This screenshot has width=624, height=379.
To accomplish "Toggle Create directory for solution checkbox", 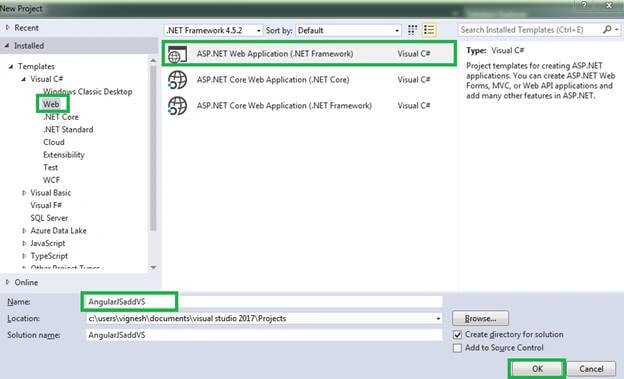I will [x=458, y=335].
